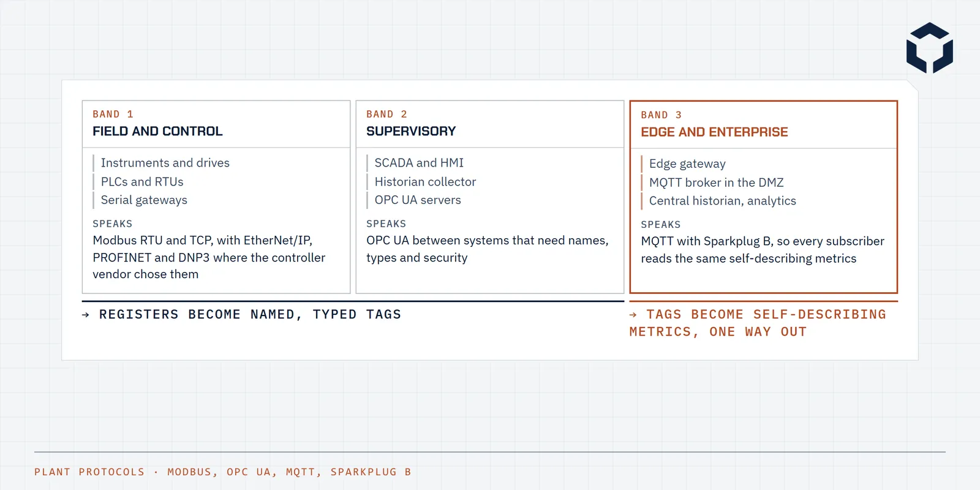Click 'MQTT broker in the DMZ' item

click(716, 183)
